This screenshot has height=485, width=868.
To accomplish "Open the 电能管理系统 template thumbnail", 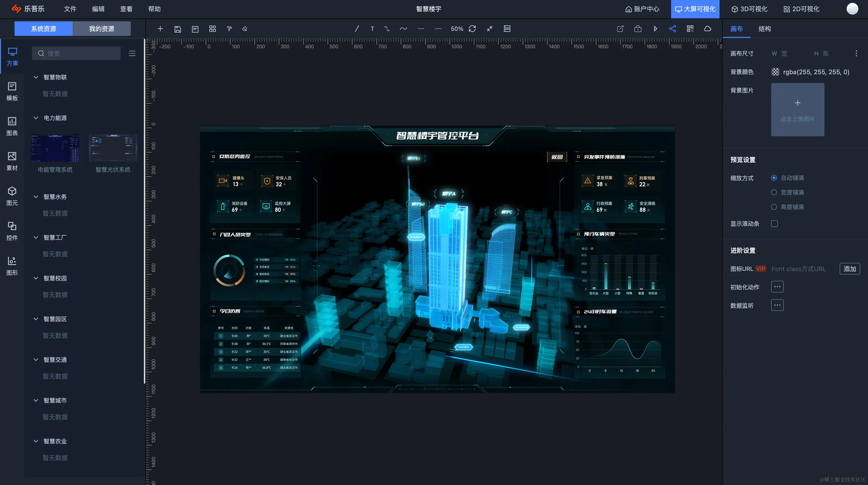I will tap(55, 148).
